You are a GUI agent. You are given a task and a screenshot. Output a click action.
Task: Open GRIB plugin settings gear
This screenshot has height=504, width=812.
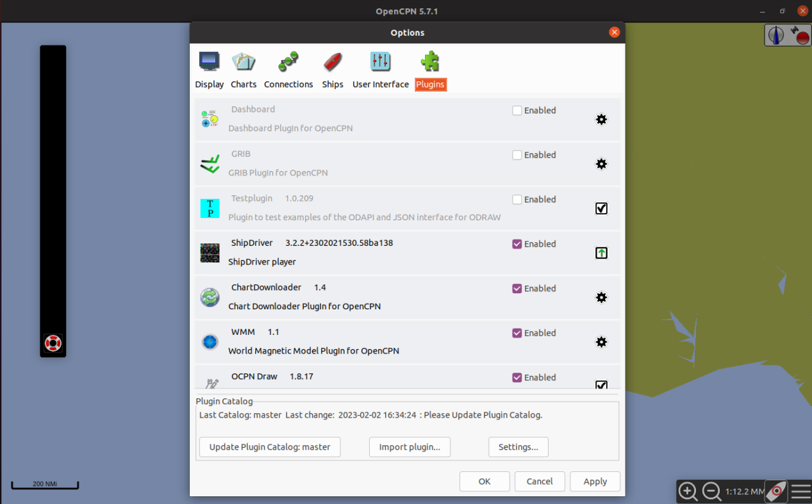tap(601, 164)
